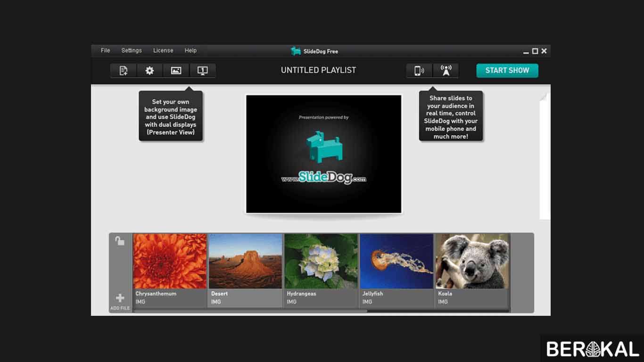Open the Help menu

pyautogui.click(x=190, y=50)
